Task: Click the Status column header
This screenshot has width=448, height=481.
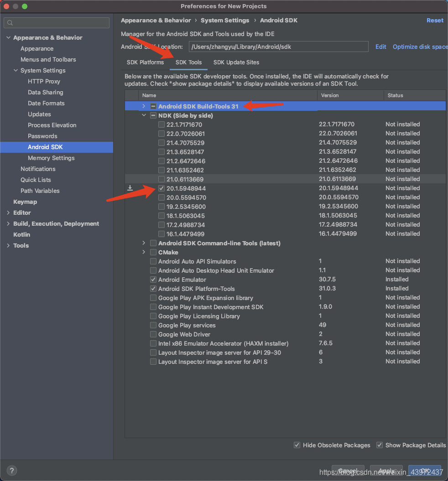Action: click(x=415, y=95)
